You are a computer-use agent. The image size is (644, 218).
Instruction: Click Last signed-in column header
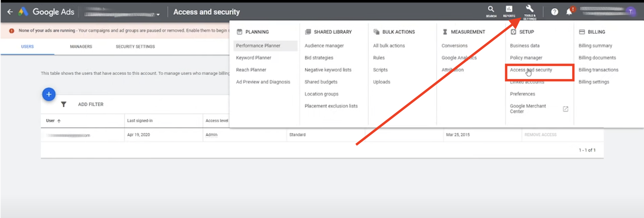tap(140, 121)
